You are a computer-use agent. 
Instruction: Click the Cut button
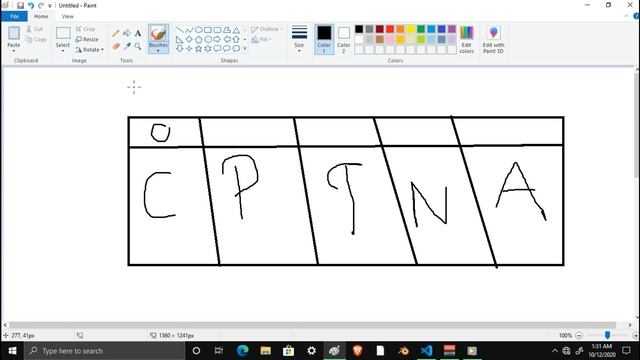pyautogui.click(x=35, y=29)
